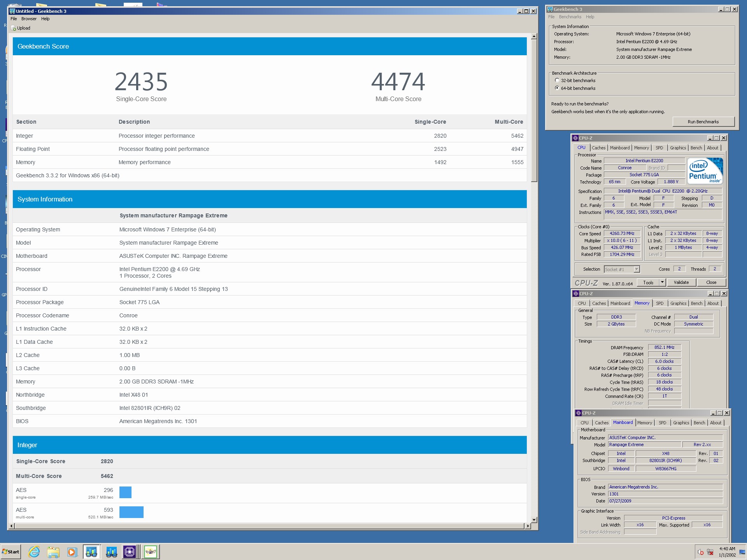Select the second Geekbench taskbar icon
This screenshot has height=560, width=747.
[x=111, y=551]
